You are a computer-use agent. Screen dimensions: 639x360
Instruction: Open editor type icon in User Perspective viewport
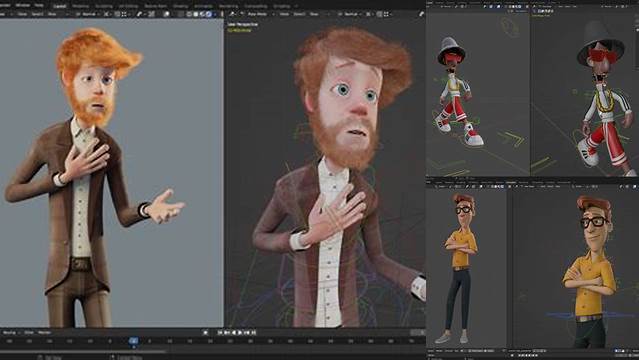point(232,14)
